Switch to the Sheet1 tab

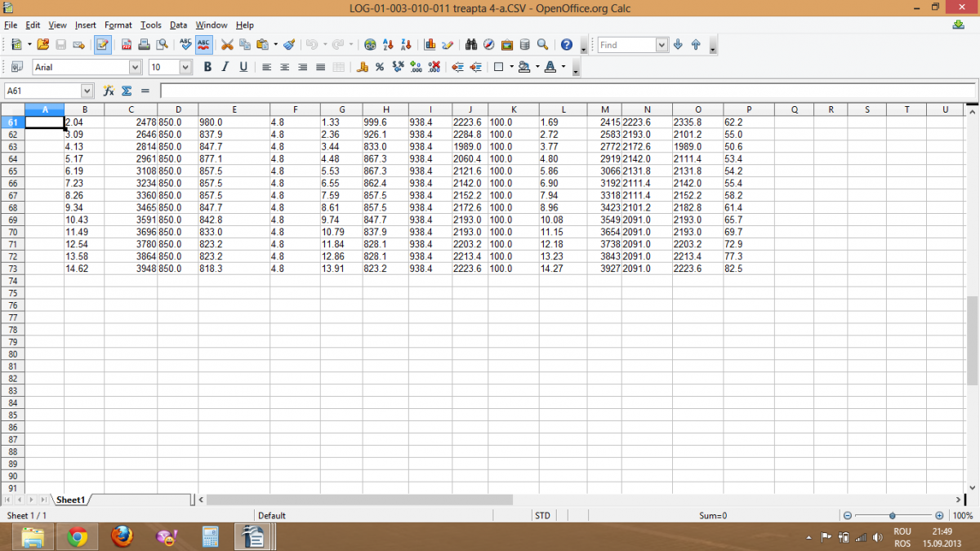(x=70, y=500)
